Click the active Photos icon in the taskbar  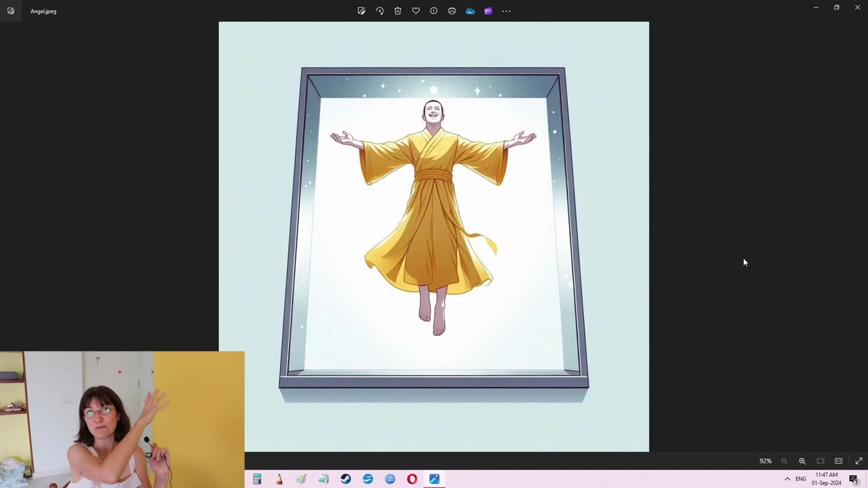coord(434,479)
